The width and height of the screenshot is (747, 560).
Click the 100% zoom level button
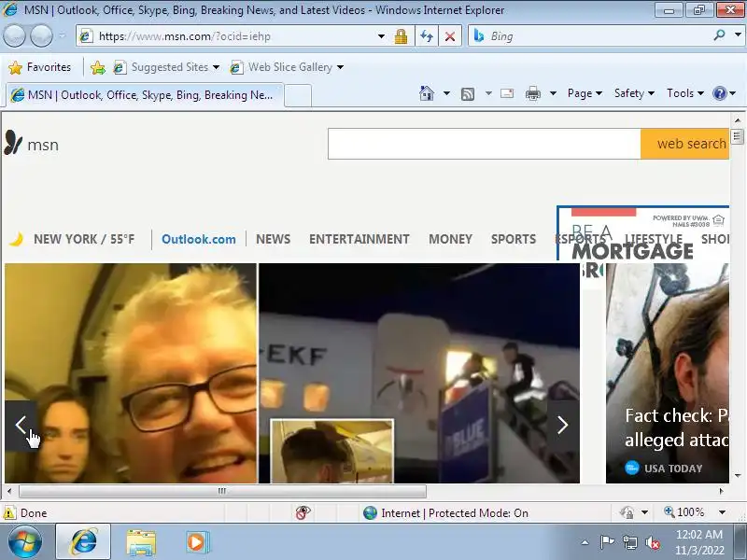[x=684, y=512]
